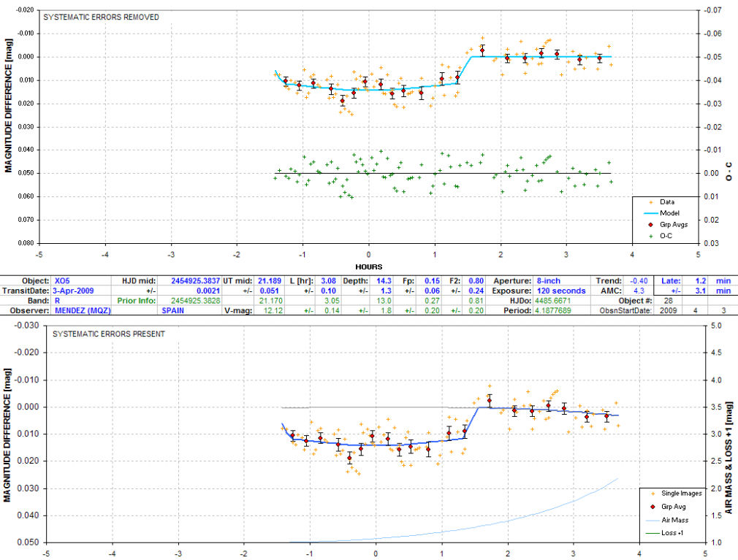Select the 'Observer:' label cell
The image size is (738, 560).
point(30,310)
